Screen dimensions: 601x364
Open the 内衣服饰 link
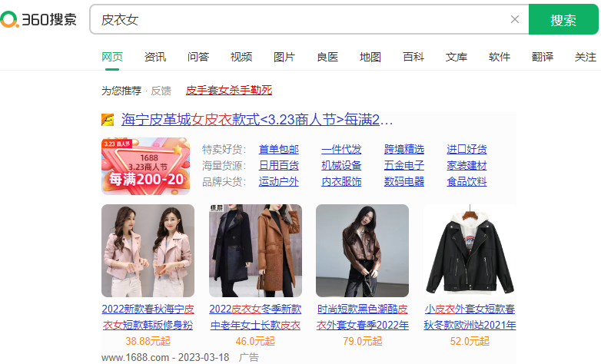pyautogui.click(x=341, y=182)
